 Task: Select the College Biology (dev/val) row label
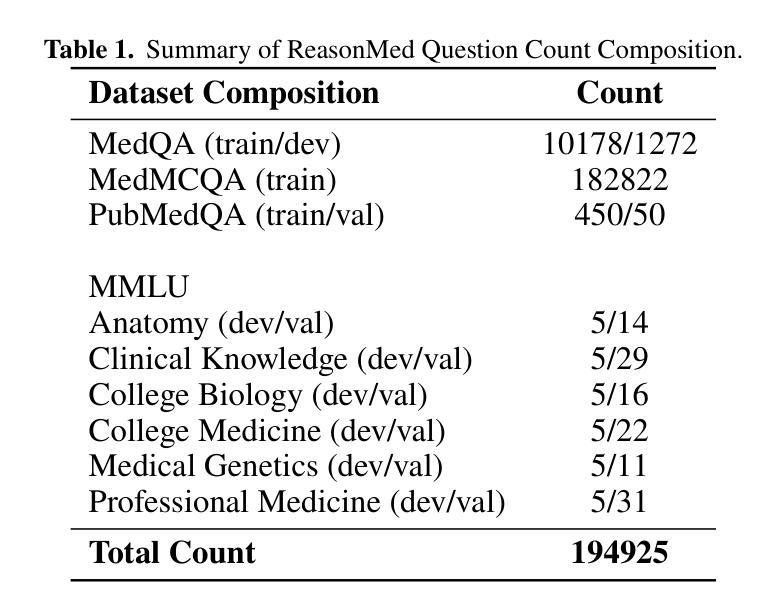[x=258, y=394]
